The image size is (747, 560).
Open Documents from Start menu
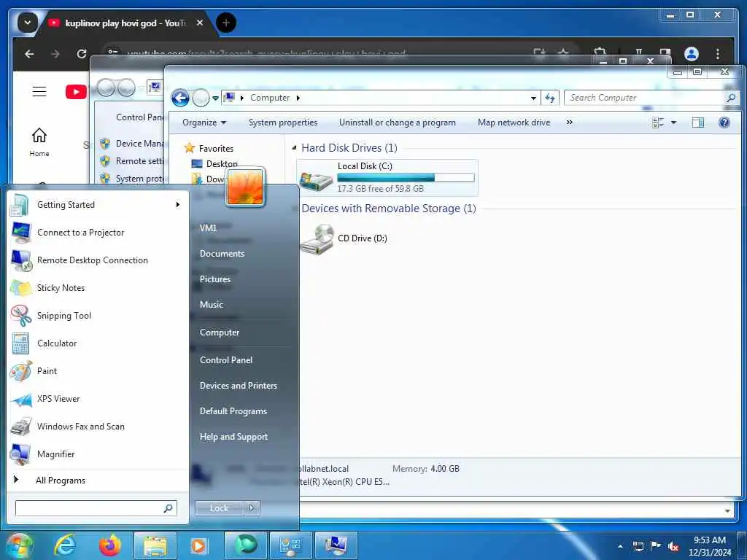click(x=222, y=254)
